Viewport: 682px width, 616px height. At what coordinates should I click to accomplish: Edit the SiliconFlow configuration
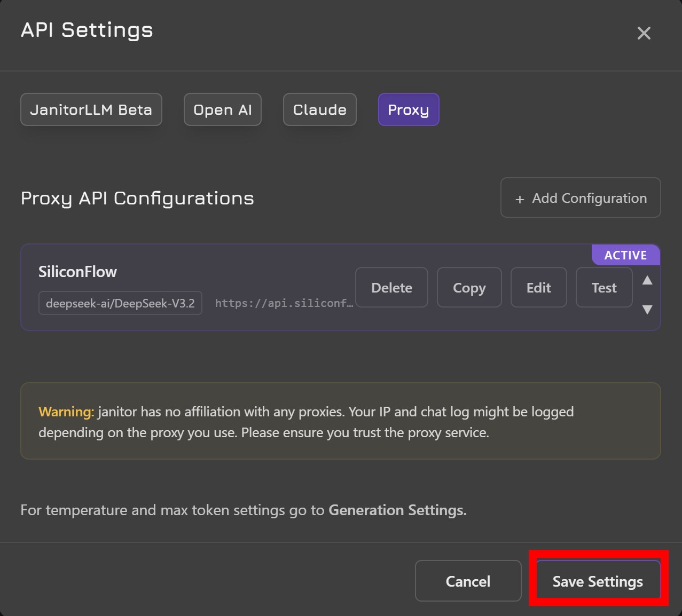(x=538, y=287)
